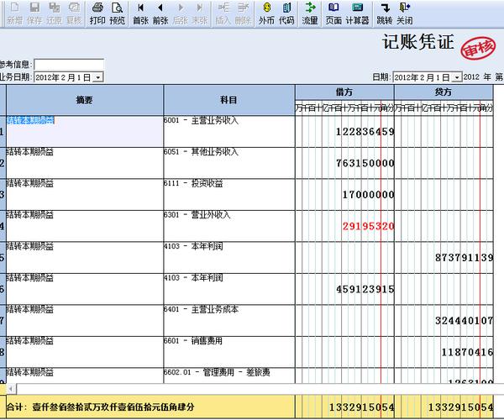Click 结转本期损益 summary in 销售费用 row
The width and height of the screenshot is (504, 420).
click(x=30, y=341)
